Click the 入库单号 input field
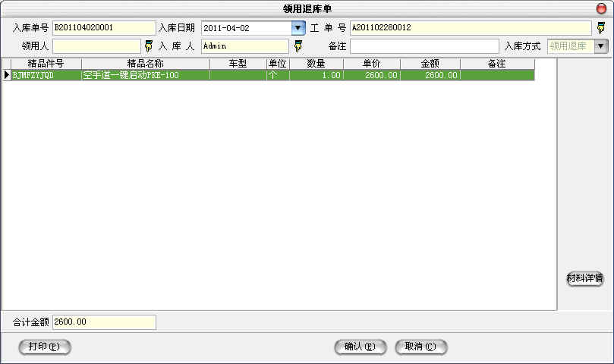The height and width of the screenshot is (364, 614). 104,28
